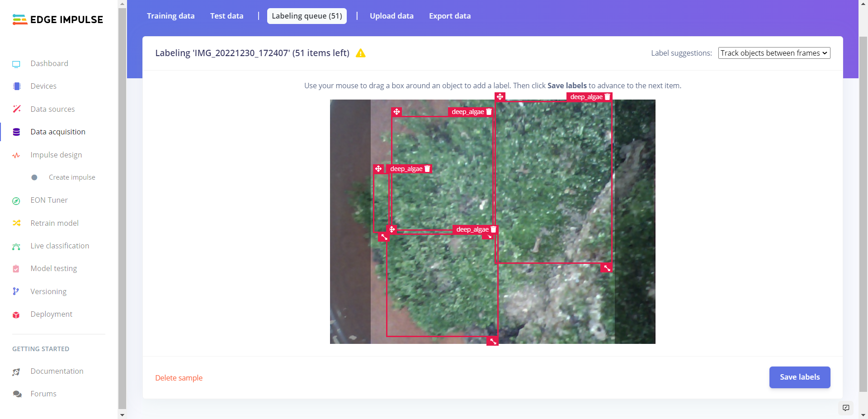Click the Save labels button
The height and width of the screenshot is (419, 868).
click(x=800, y=377)
